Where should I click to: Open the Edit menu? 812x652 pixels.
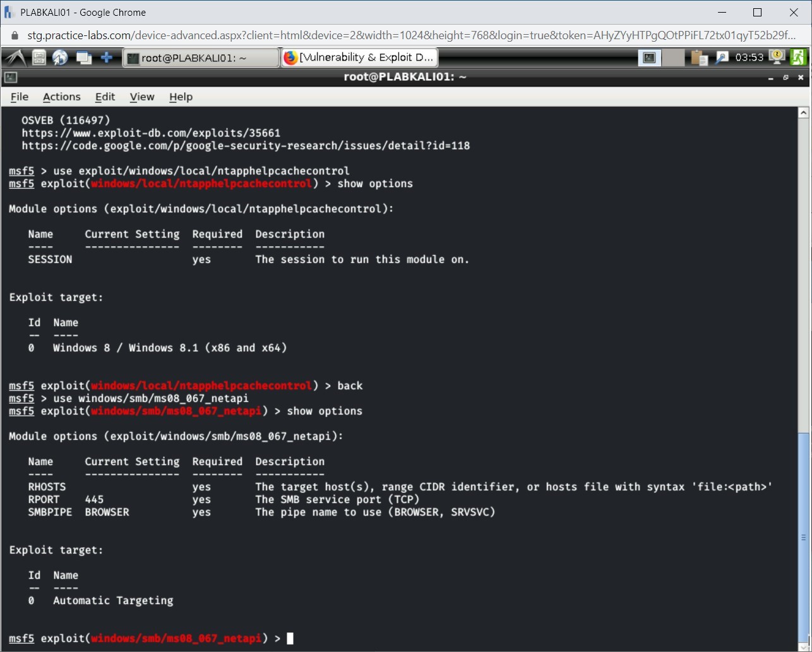click(x=105, y=97)
